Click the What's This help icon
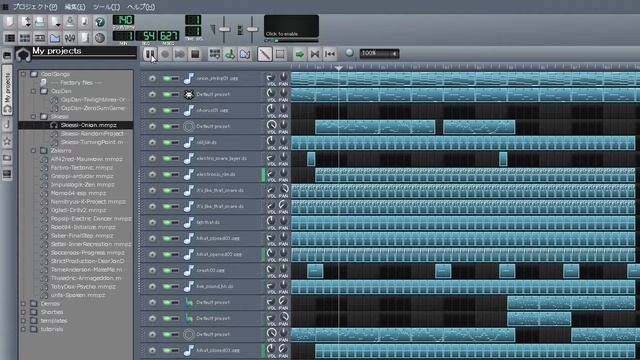 pyautogui.click(x=100, y=22)
